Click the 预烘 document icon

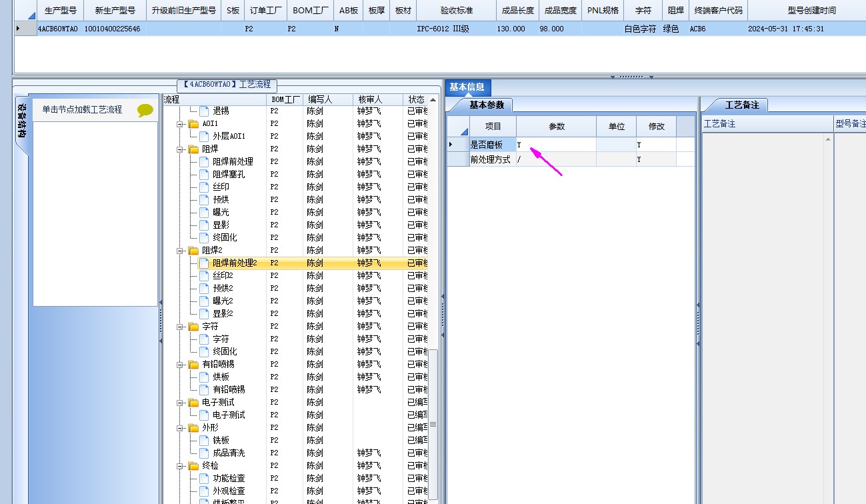[x=204, y=200]
